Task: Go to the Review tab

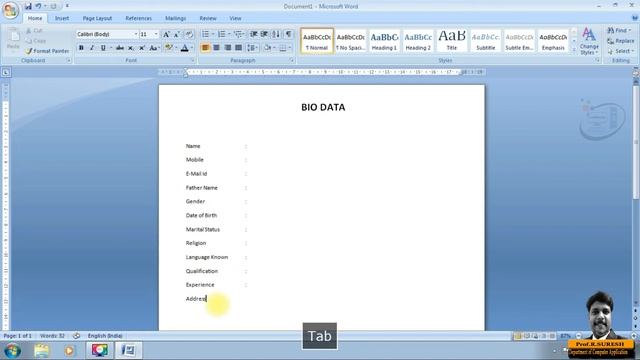Action: tap(208, 18)
